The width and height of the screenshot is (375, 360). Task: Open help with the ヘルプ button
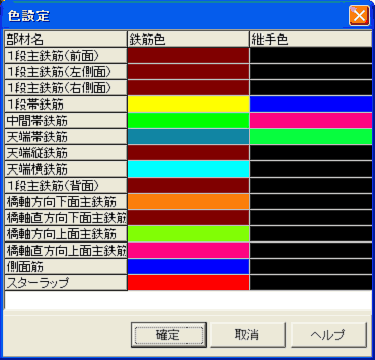329,335
